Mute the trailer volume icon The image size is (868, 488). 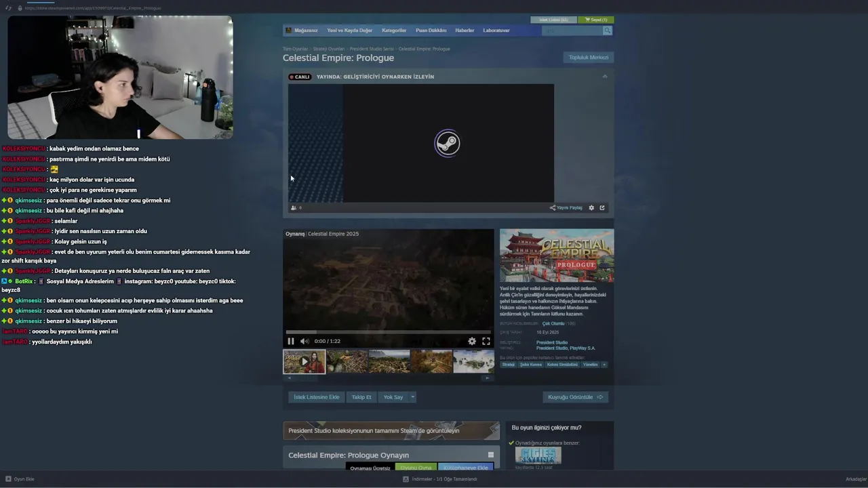304,342
